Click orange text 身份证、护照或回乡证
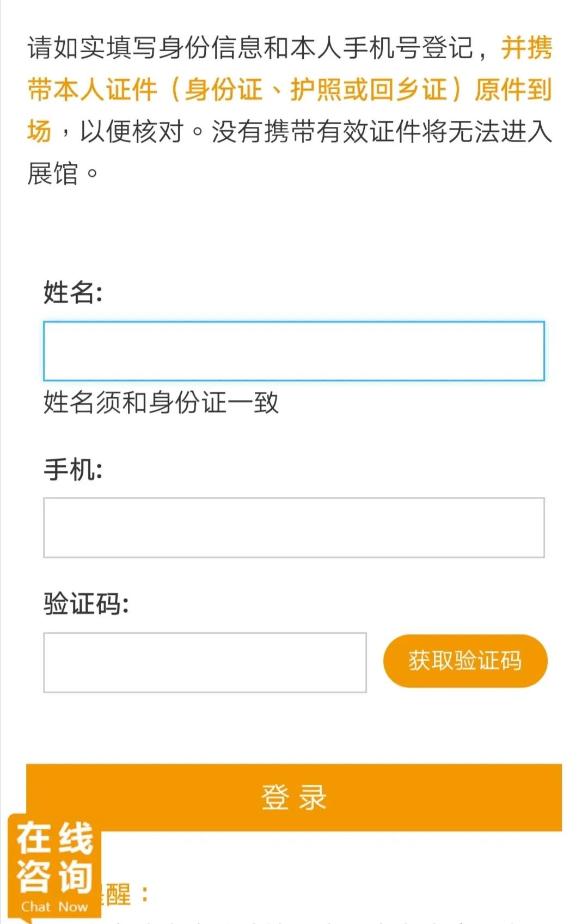The image size is (588, 924). [x=316, y=89]
